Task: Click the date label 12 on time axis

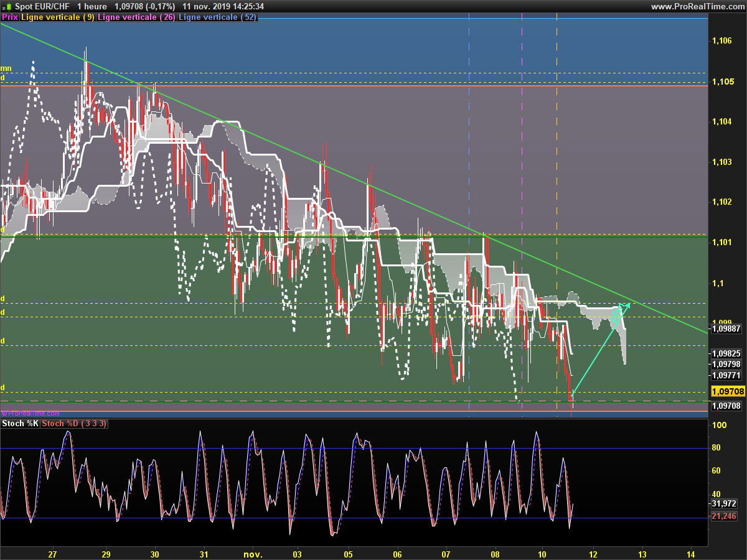Action: 593,554
